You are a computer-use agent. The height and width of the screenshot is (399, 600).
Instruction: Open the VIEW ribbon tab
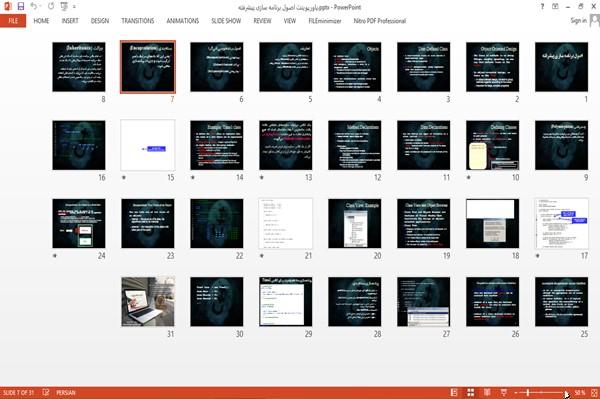(x=290, y=21)
